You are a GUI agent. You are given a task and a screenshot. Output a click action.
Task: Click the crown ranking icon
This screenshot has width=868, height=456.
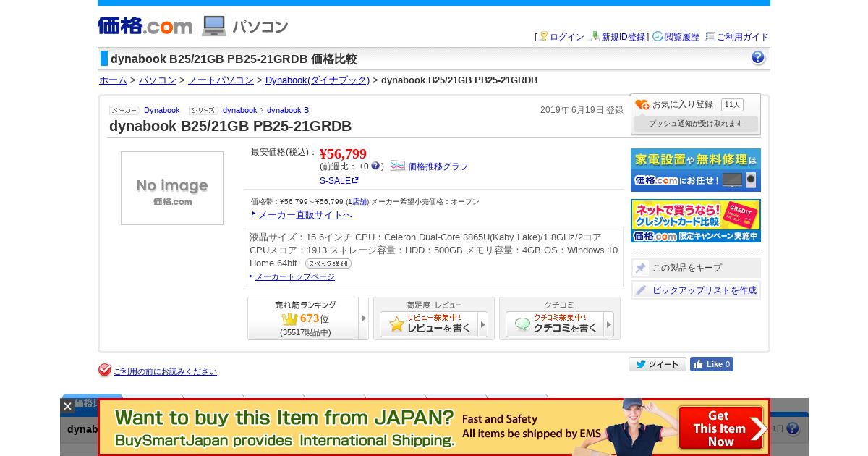289,318
